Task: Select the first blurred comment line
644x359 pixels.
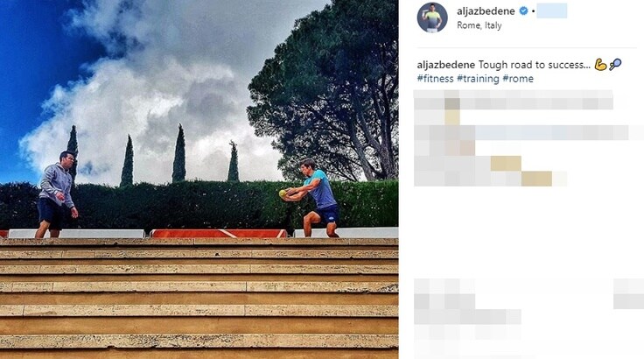Action: click(514, 100)
